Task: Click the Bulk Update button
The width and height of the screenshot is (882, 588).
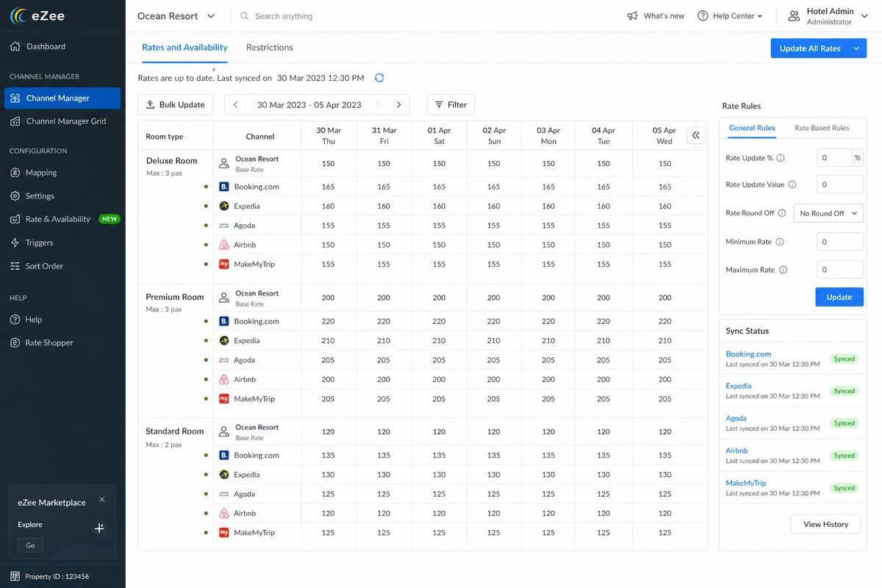Action: coord(176,105)
